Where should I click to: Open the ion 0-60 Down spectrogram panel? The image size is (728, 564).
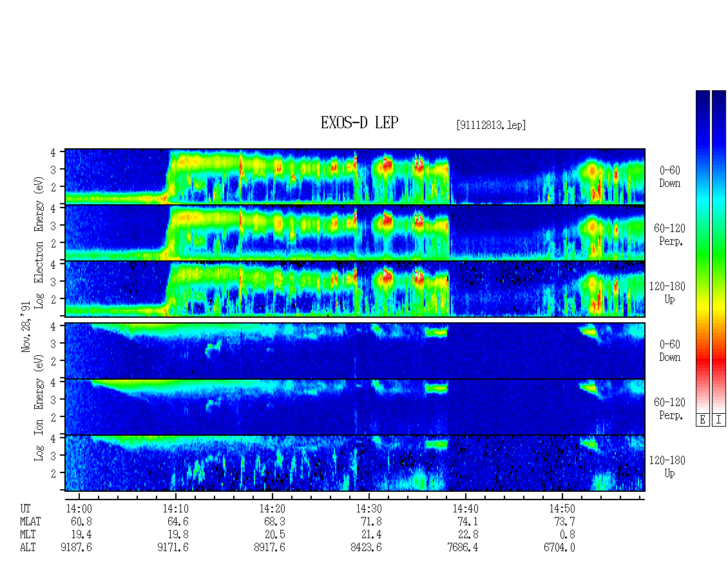(x=355, y=351)
